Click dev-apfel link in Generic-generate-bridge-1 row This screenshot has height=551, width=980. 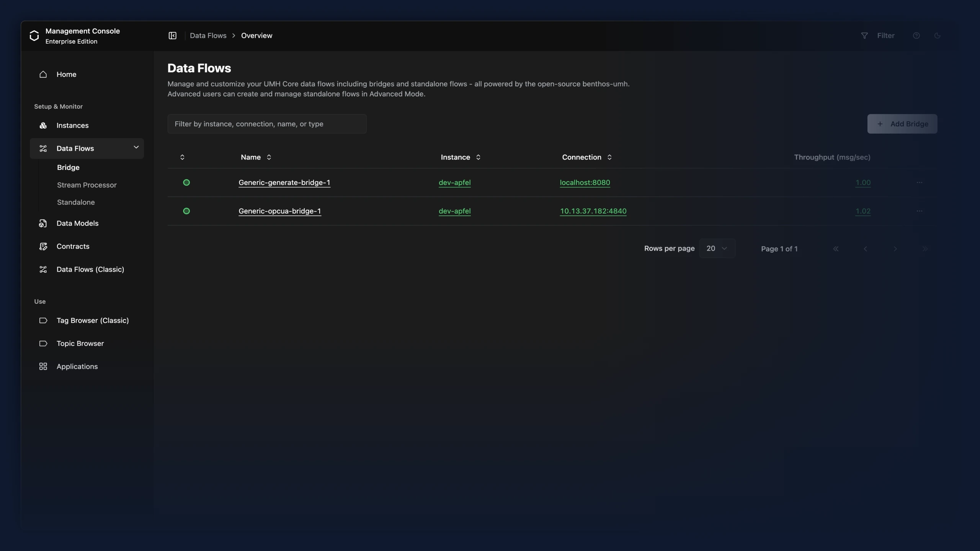(455, 183)
